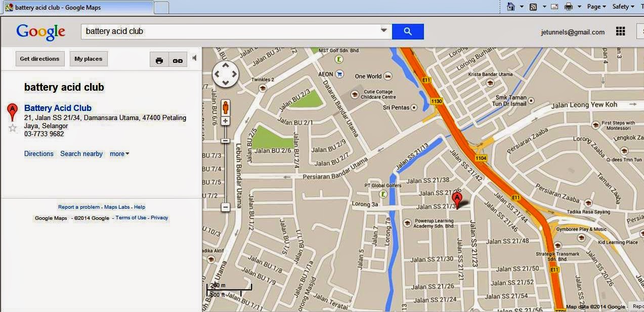The image size is (644, 312).
Task: Open IE Print dropdown arrow
Action: click(580, 7)
